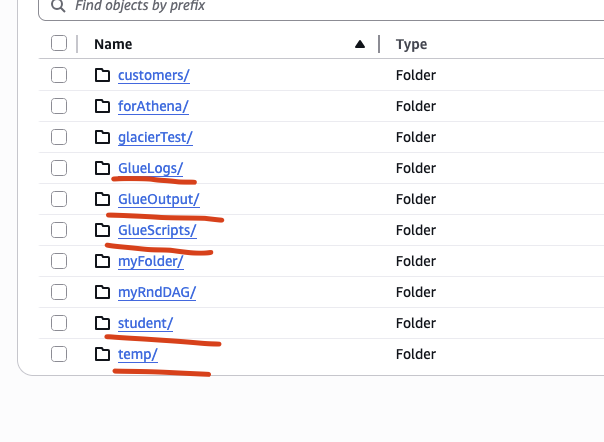Open the forAthena/ folder link
Screen dimensions: 604x442
tap(153, 106)
